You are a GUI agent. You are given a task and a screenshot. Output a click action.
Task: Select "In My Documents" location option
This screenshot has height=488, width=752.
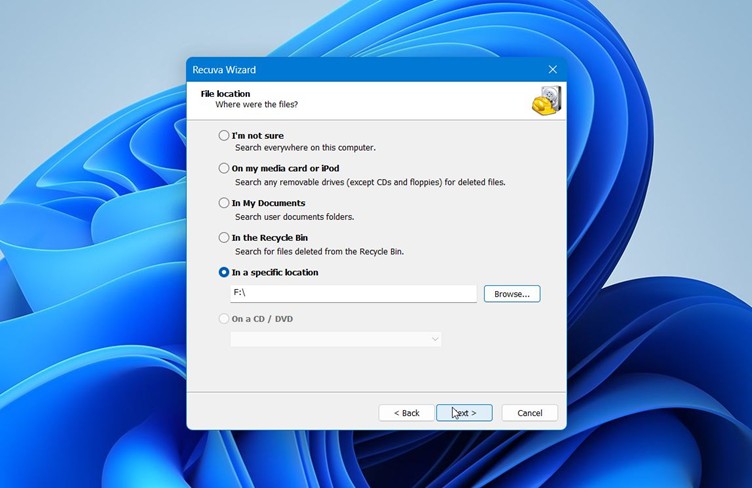pyautogui.click(x=224, y=203)
